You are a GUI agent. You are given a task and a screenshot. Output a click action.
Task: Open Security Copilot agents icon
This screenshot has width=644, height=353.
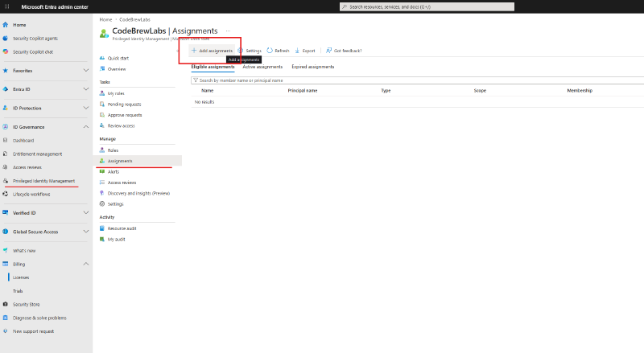6,38
